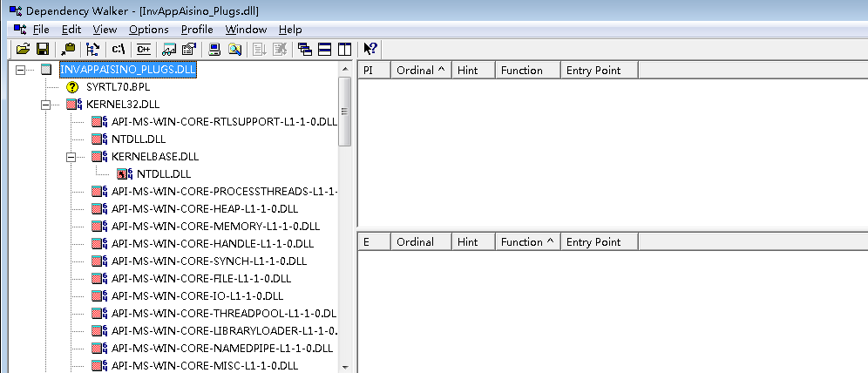This screenshot has width=868, height=373.
Task: Select API-MS-WIN-CORE-RTLSUPPORT-L1-1-0.DLL module
Action: pyautogui.click(x=224, y=122)
